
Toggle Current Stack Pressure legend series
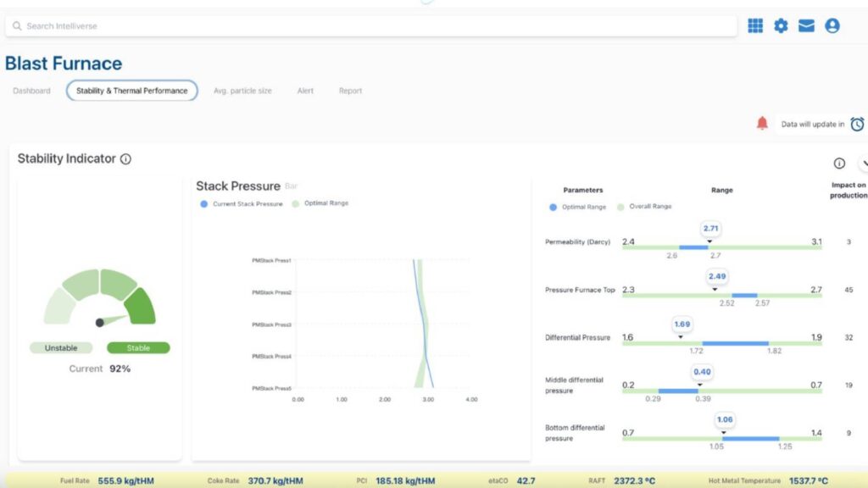(x=241, y=203)
